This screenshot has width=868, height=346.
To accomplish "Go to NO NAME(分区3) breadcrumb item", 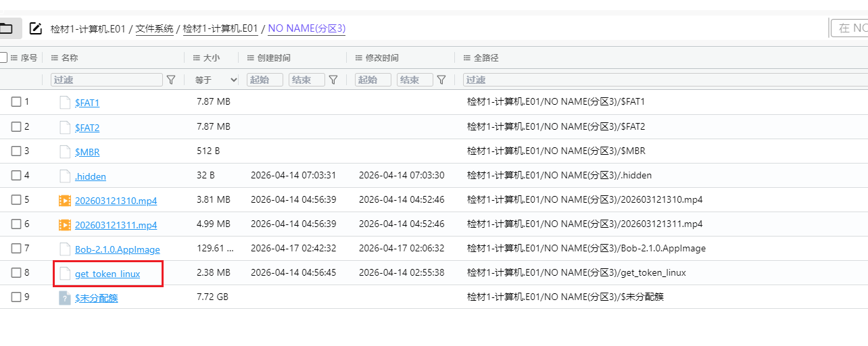I will (x=307, y=28).
